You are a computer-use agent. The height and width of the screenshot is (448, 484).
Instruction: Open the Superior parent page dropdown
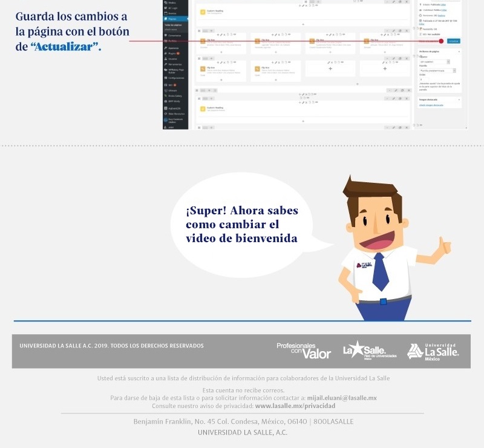[x=435, y=62]
